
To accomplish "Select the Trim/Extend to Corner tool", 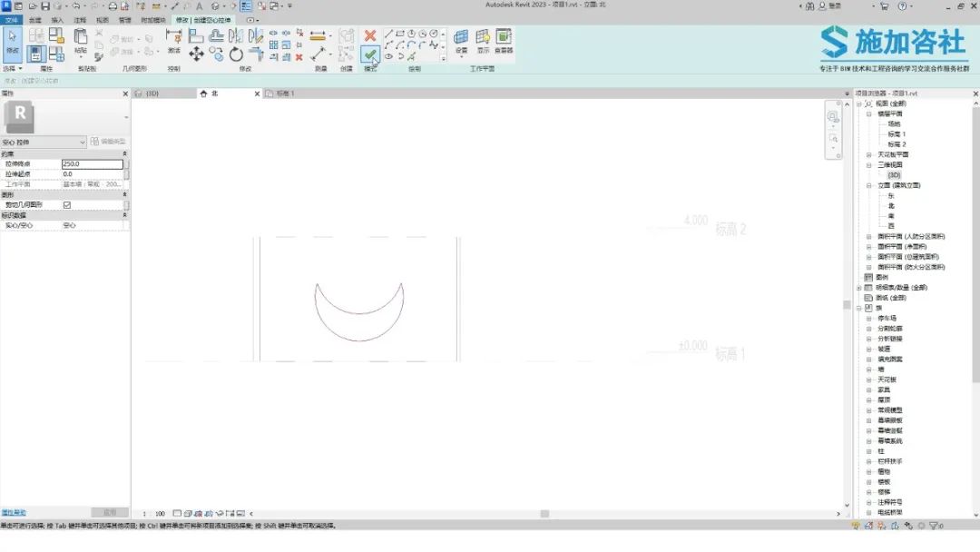I will pos(256,54).
